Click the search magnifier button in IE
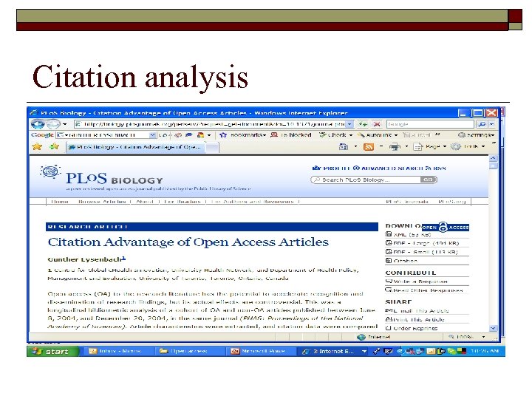Image resolution: width=532 pixels, height=399 pixels. (x=482, y=124)
